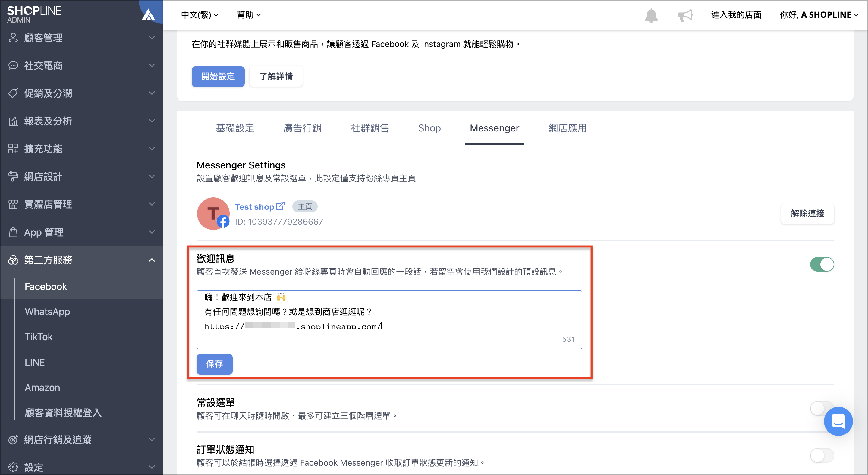
Task: Expand the App 管理 sidebar section
Action: (x=82, y=232)
